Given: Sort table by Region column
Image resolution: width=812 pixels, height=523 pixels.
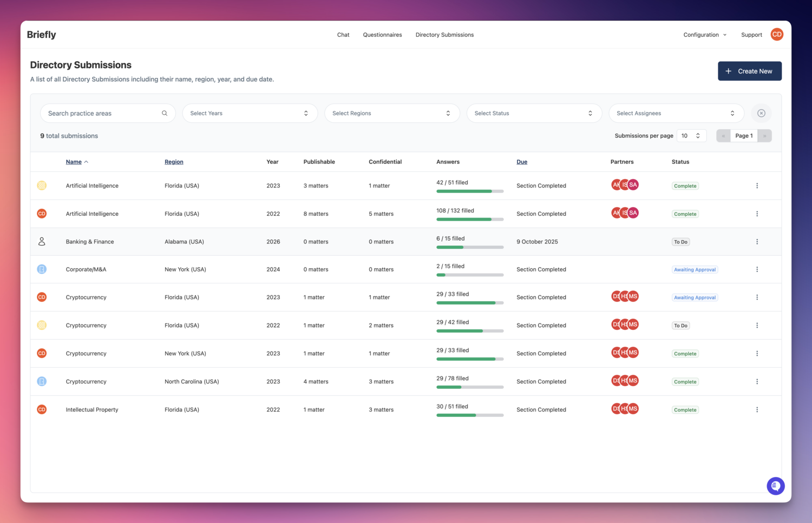Looking at the screenshot, I should (174, 162).
